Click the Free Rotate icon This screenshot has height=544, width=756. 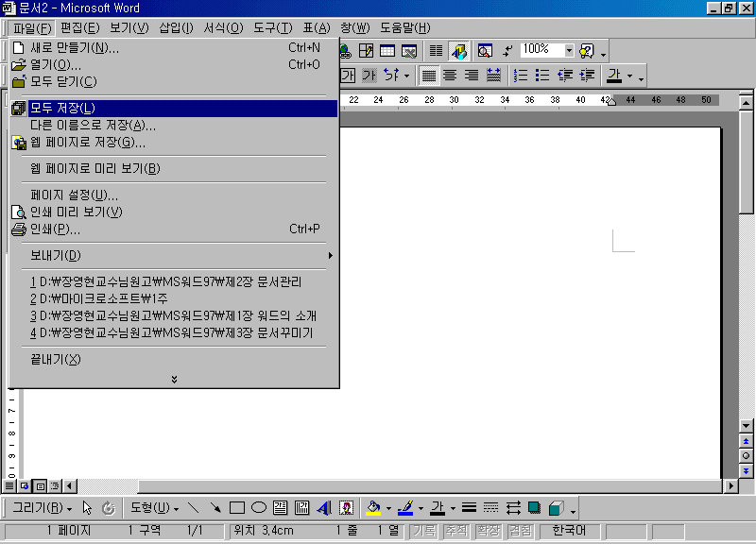[x=109, y=508]
